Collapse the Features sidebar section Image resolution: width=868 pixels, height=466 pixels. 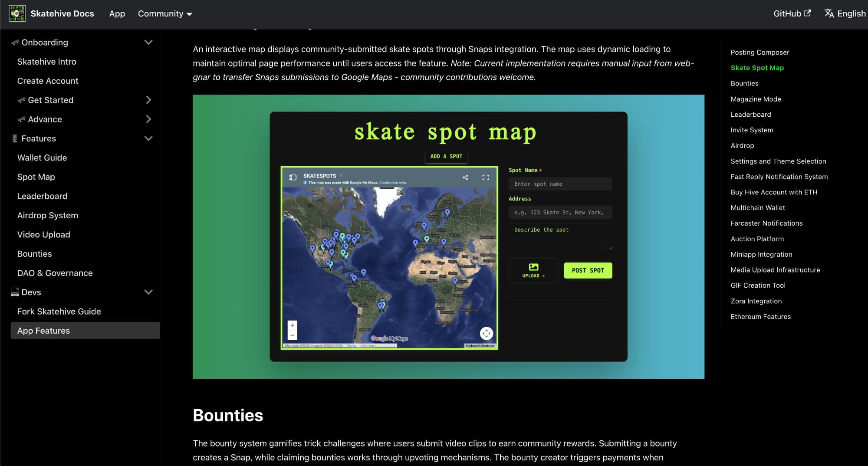coord(148,138)
